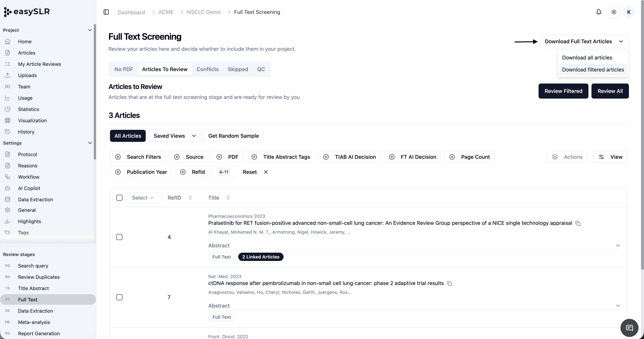The height and width of the screenshot is (339, 644).
Task: Collapse the Settings sidebar section
Action: point(90,143)
